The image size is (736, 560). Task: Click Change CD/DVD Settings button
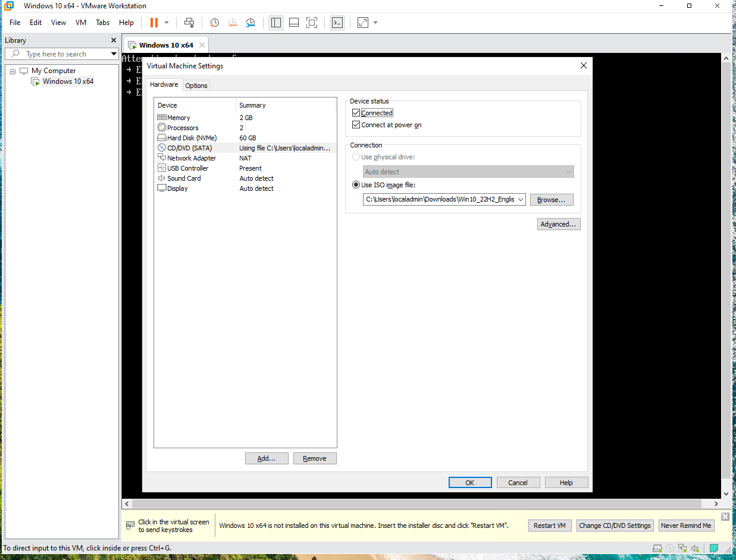coord(615,526)
